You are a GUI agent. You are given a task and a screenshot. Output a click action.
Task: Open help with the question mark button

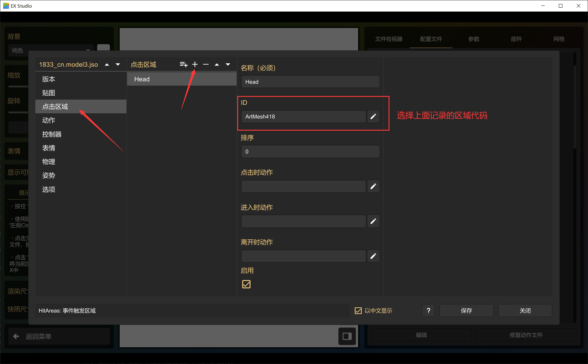(x=428, y=310)
